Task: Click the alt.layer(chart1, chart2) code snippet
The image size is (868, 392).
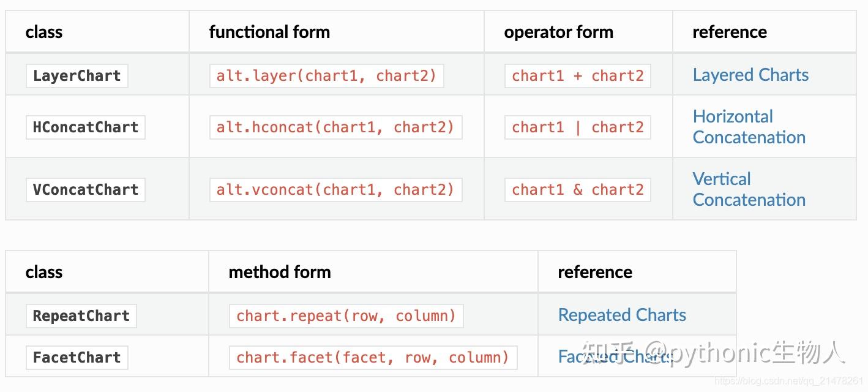Action: click(x=326, y=76)
